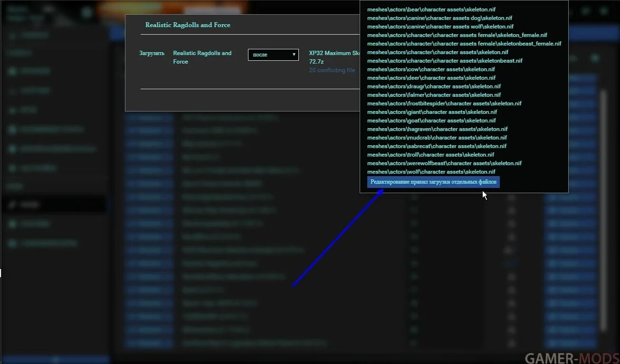Select the falmer\character assets\skeleton.nif path
Screen dimensions: 620x364
point(434,95)
